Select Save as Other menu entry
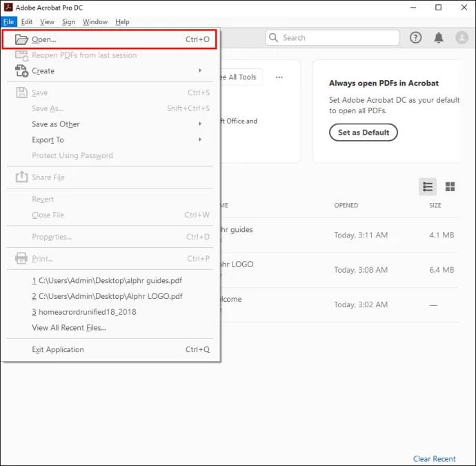476x466 pixels. (109, 124)
